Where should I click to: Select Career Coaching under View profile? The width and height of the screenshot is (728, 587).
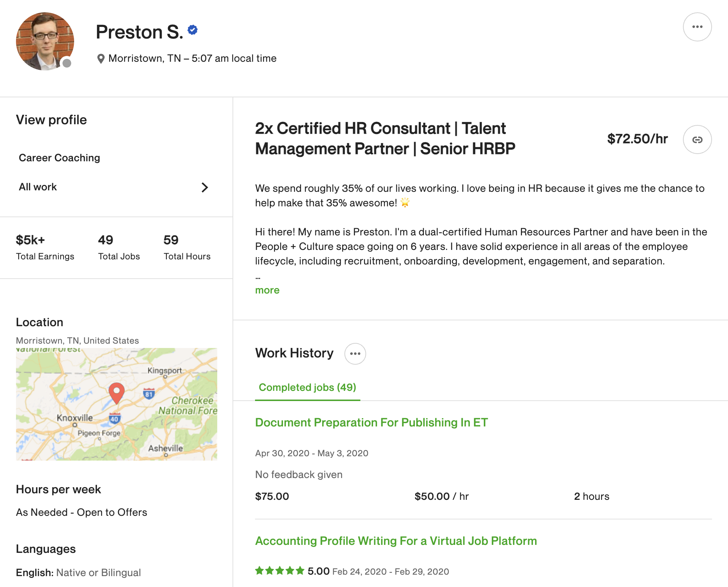59,157
